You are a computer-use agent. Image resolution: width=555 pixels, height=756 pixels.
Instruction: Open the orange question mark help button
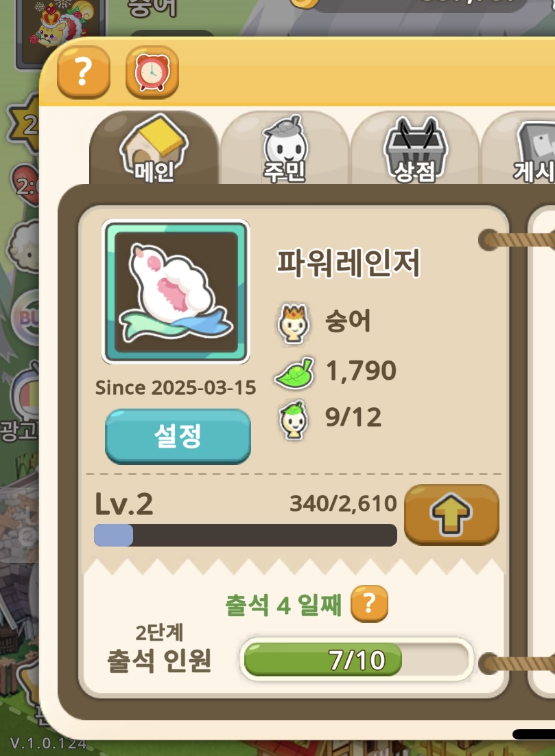tap(83, 72)
